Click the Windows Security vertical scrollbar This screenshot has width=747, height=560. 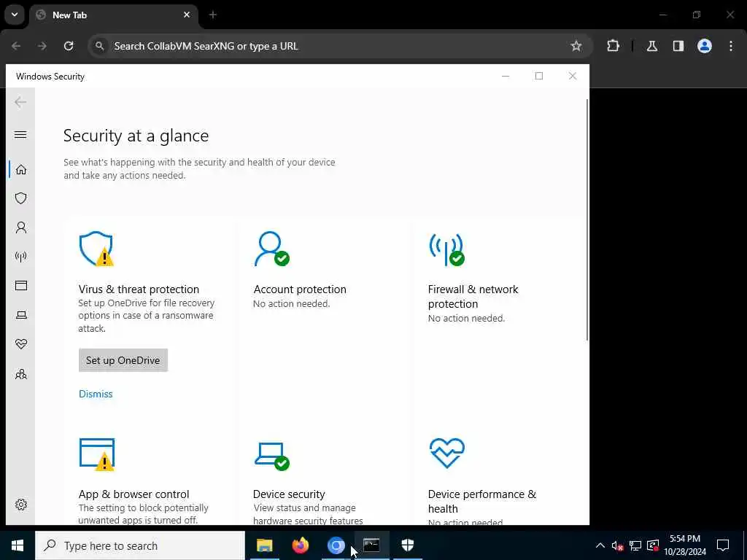(587, 219)
